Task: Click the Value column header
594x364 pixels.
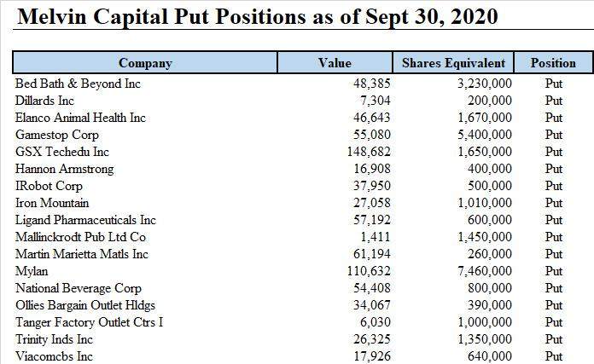Action: tap(335, 62)
